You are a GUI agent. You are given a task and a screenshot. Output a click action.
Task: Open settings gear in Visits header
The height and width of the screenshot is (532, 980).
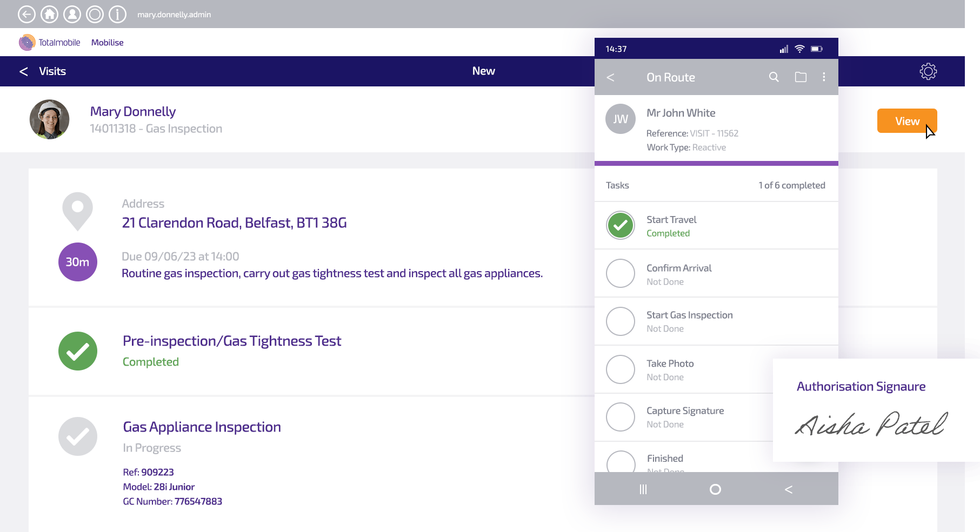tap(928, 71)
